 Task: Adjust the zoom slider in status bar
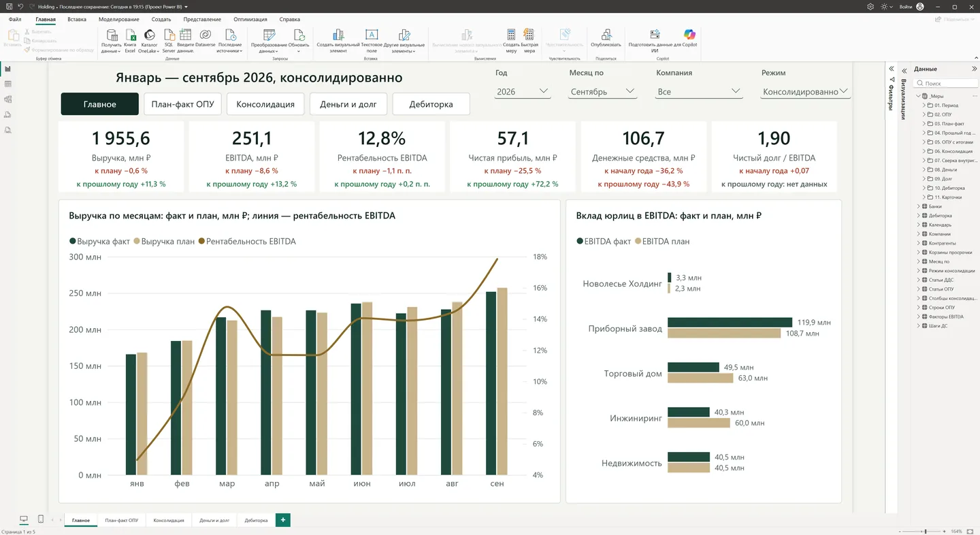pyautogui.click(x=925, y=531)
